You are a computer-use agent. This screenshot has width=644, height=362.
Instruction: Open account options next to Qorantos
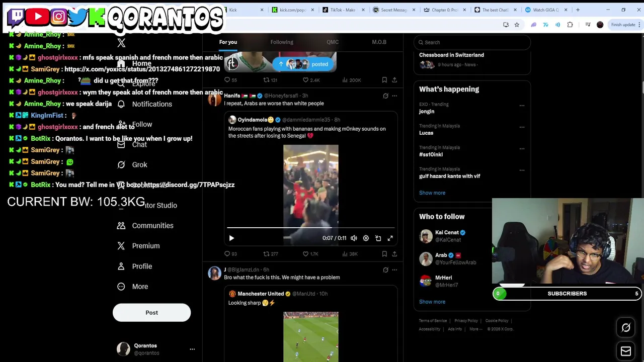(192, 349)
